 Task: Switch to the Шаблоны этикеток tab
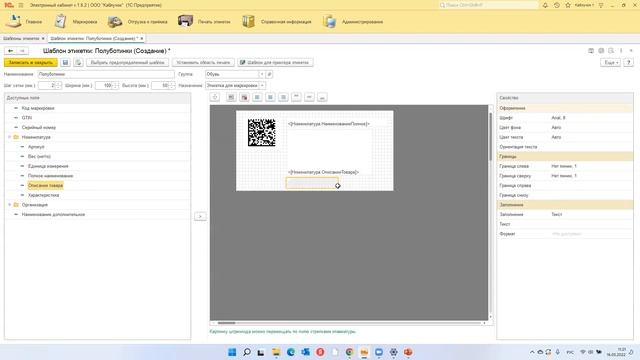coord(21,38)
